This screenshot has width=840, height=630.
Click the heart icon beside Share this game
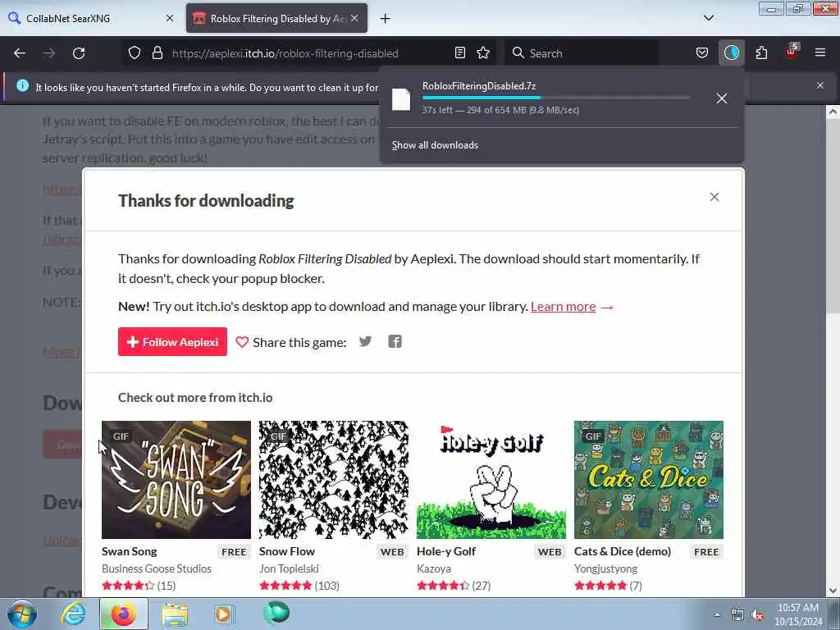[242, 342]
